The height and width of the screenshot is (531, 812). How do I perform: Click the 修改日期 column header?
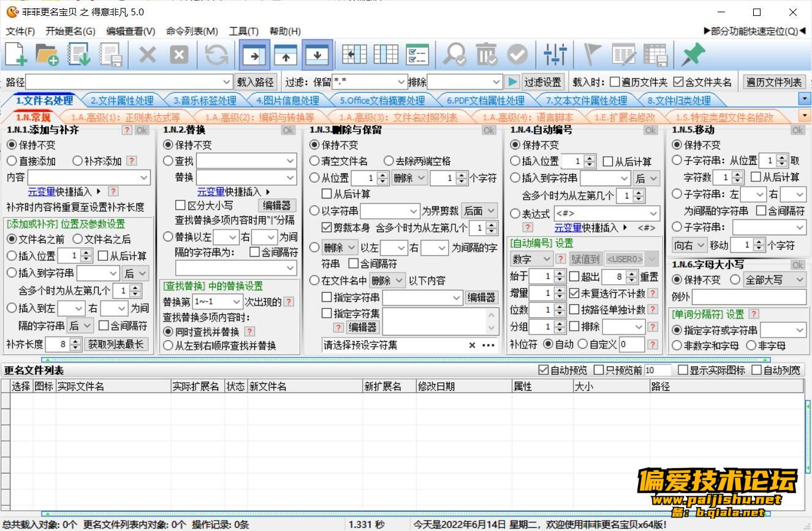(463, 386)
